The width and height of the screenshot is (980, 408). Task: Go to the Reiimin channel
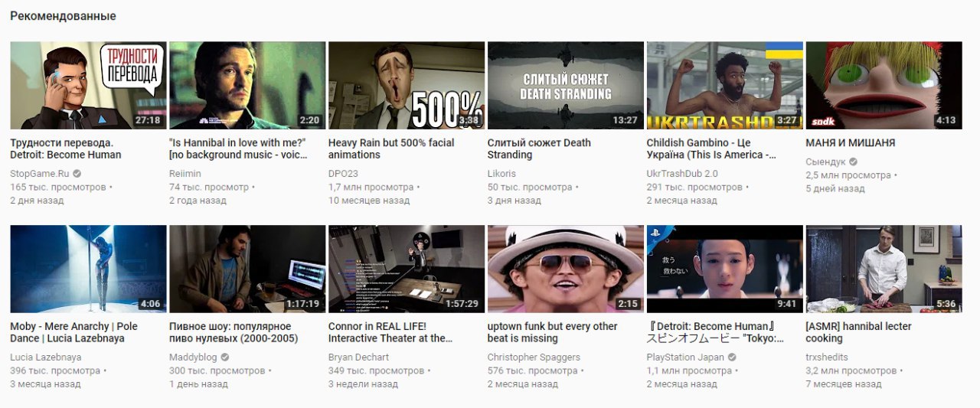click(x=185, y=174)
